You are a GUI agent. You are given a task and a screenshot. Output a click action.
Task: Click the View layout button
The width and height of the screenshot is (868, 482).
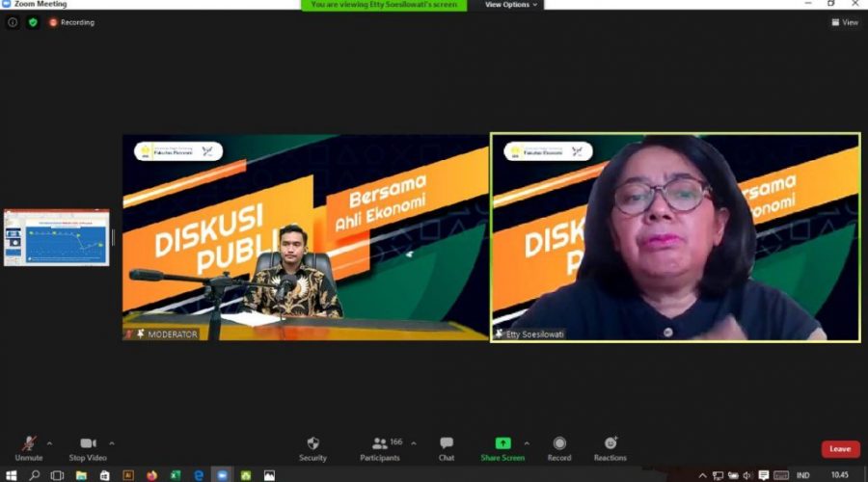click(x=845, y=22)
